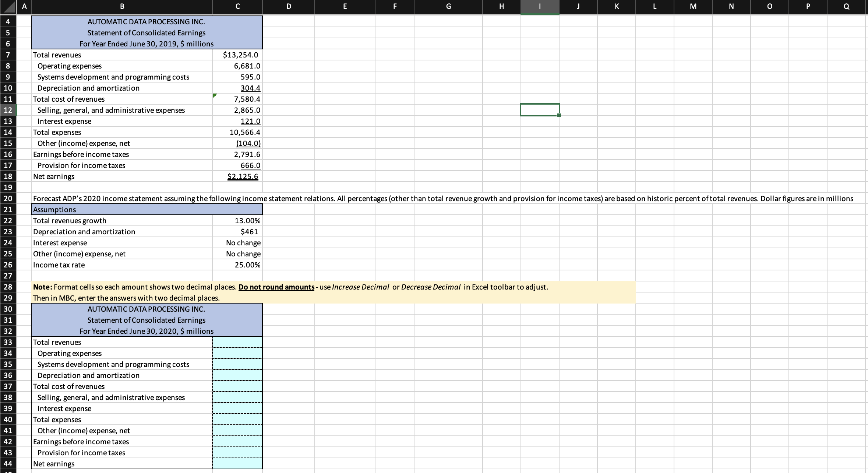Click the empty forecast cell beside Total revenues 2020

point(237,342)
